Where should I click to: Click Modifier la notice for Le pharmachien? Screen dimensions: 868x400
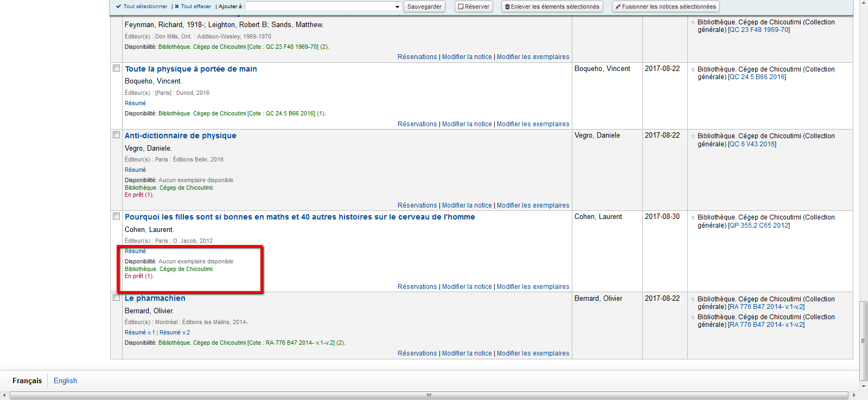pos(467,353)
